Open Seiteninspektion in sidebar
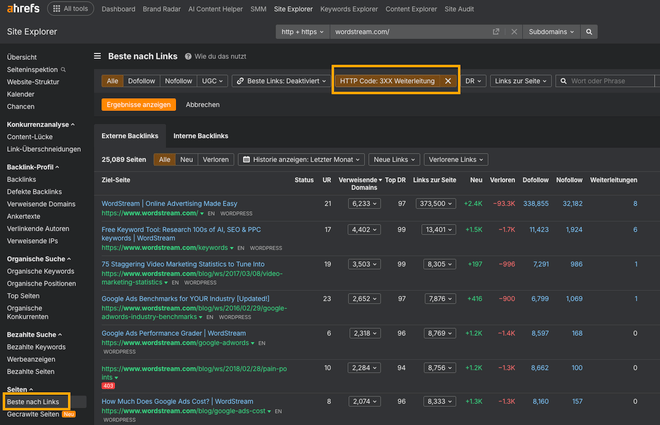 click(32, 69)
